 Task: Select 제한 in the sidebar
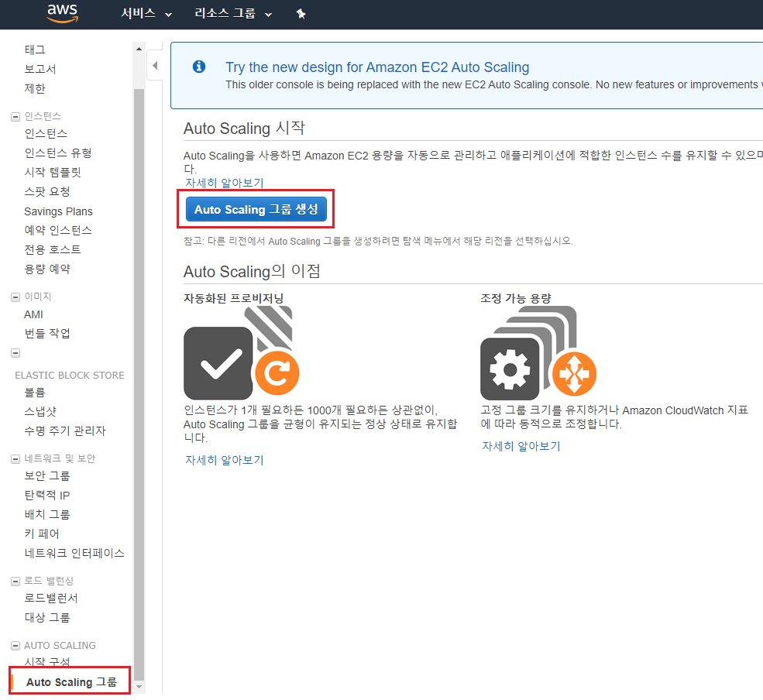tap(35, 88)
